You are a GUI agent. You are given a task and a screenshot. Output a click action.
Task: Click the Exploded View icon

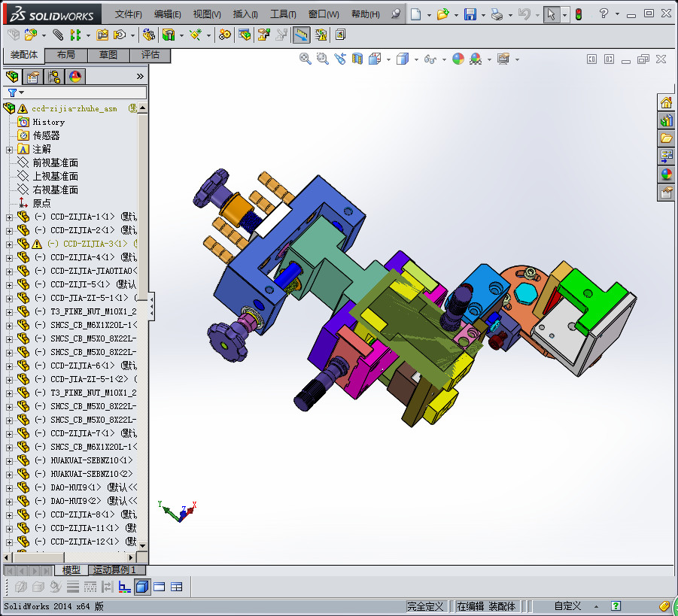(264, 35)
